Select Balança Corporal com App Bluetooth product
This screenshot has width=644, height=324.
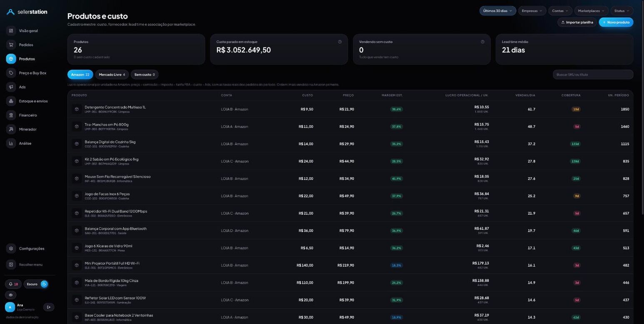[x=115, y=229]
